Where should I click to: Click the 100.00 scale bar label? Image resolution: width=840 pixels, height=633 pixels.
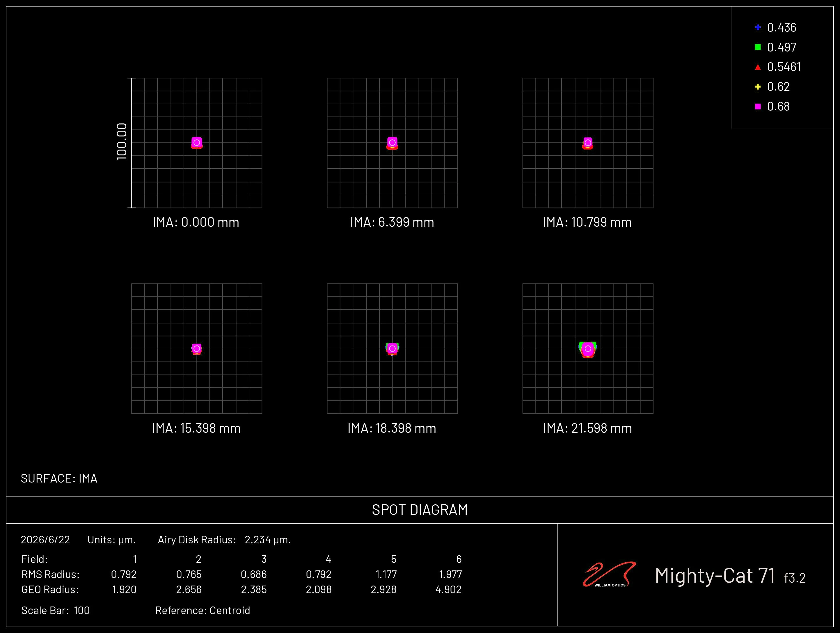[x=122, y=141]
